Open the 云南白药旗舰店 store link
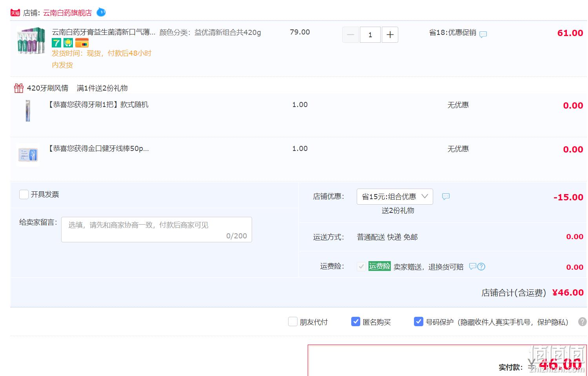588x376 pixels. [67, 13]
